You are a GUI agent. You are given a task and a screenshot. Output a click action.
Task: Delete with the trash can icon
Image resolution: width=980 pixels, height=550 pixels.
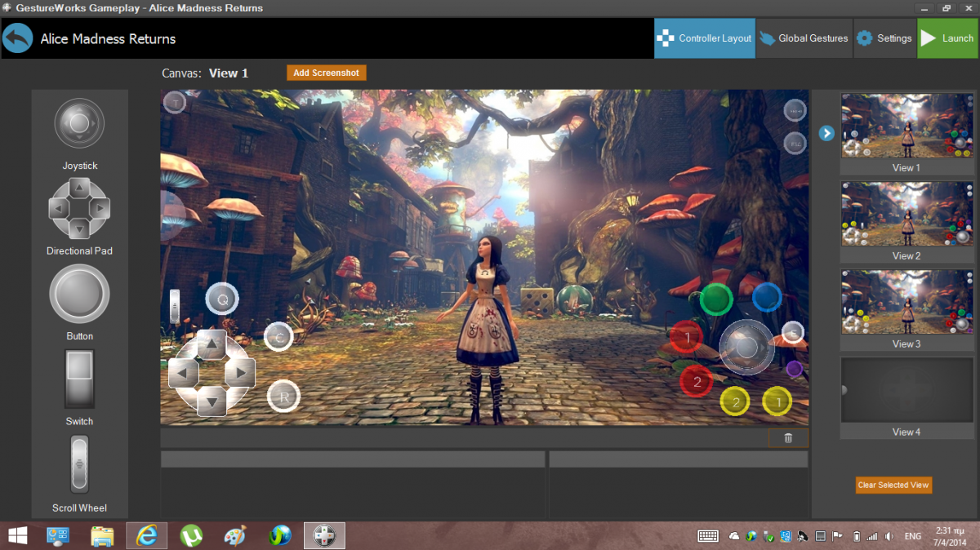pos(788,438)
